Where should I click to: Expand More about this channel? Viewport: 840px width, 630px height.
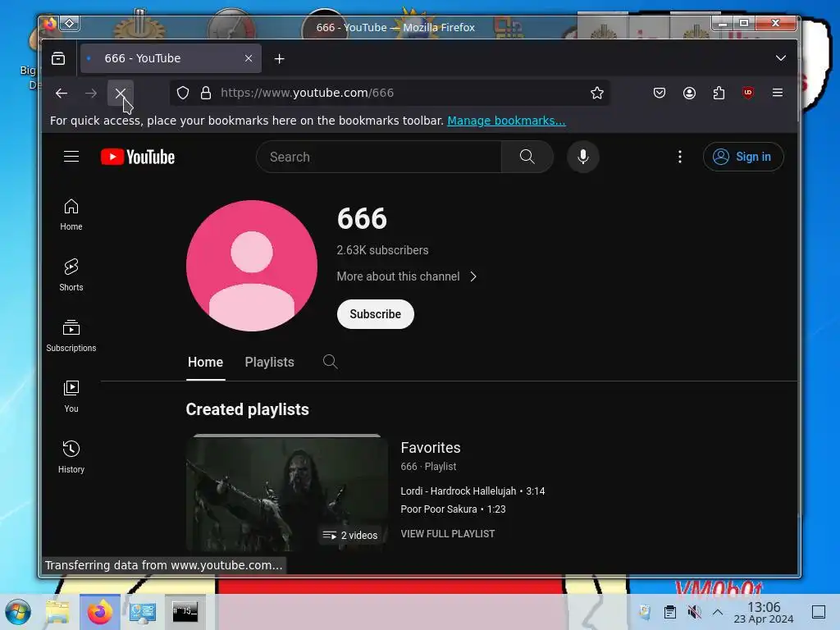(407, 276)
